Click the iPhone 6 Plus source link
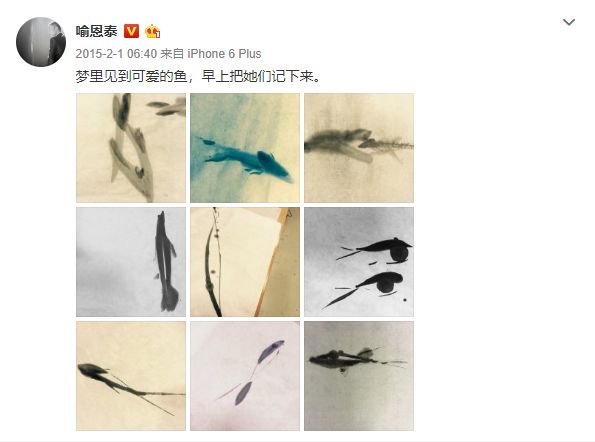The image size is (595, 442). (224, 53)
